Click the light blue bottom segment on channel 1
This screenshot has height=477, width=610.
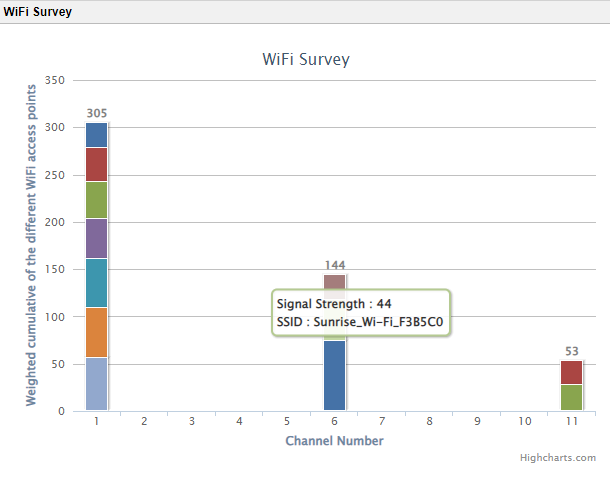(x=96, y=384)
